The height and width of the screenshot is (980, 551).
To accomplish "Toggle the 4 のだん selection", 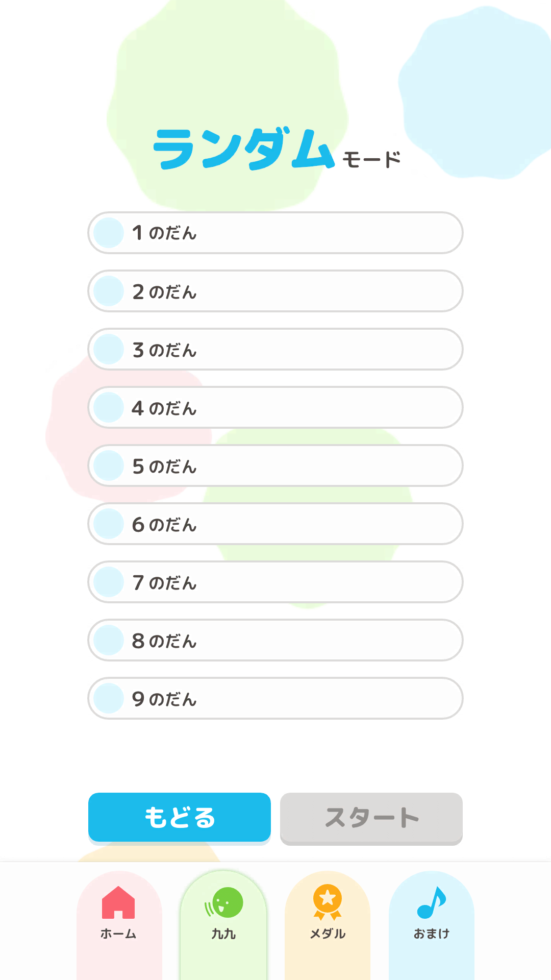I will coord(109,407).
